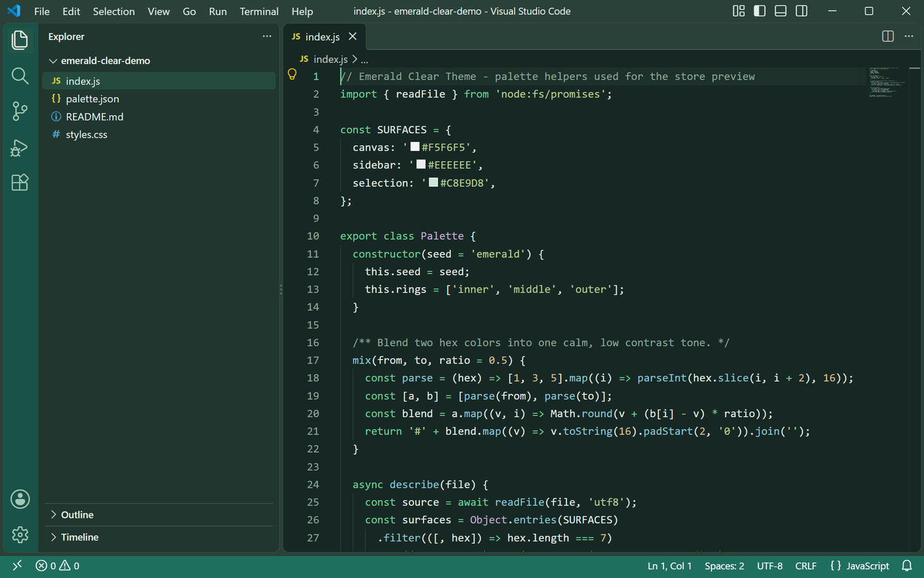Change end of line sequence CRLF
This screenshot has height=578, width=924.
tap(806, 566)
